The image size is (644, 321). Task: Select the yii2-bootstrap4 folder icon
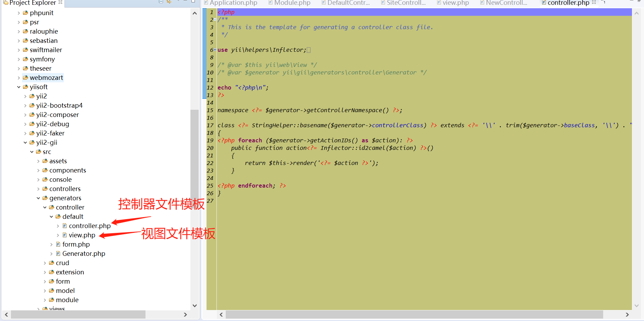tap(32, 106)
